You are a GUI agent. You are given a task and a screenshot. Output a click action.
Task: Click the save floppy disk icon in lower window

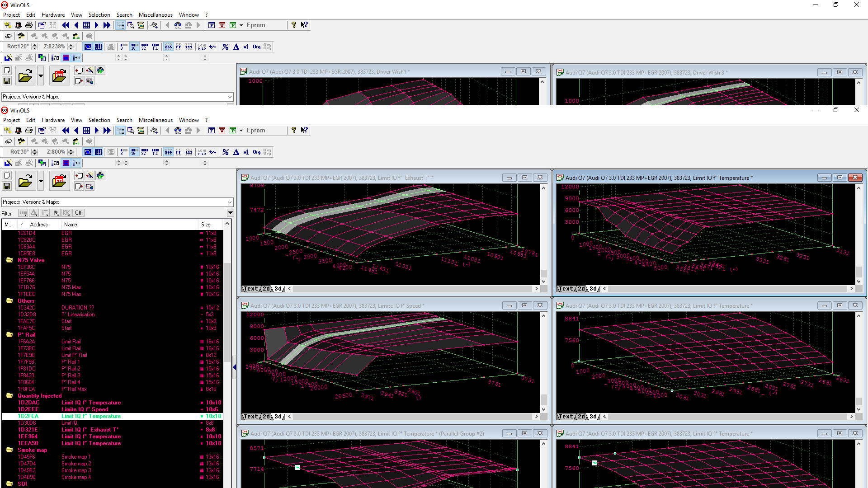7,186
